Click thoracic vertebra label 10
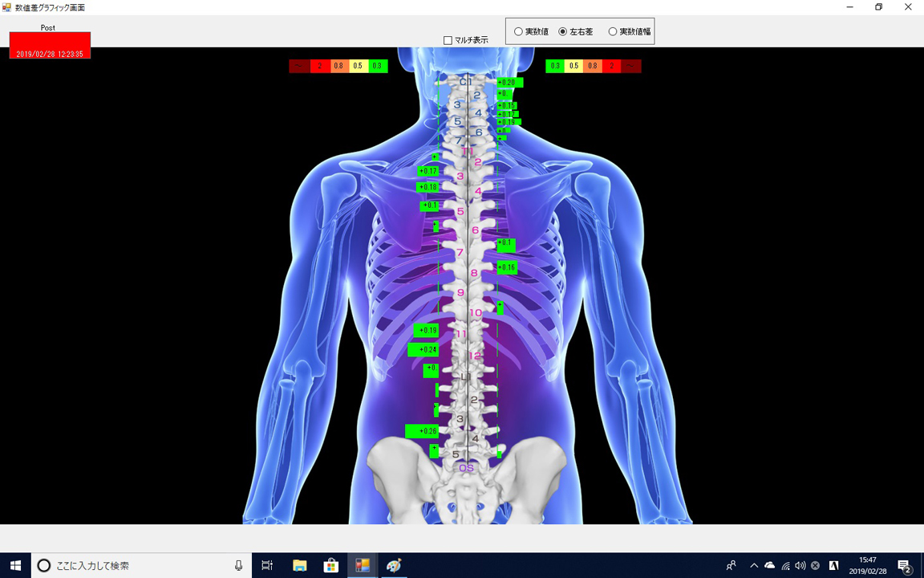The width and height of the screenshot is (924, 578). [476, 312]
